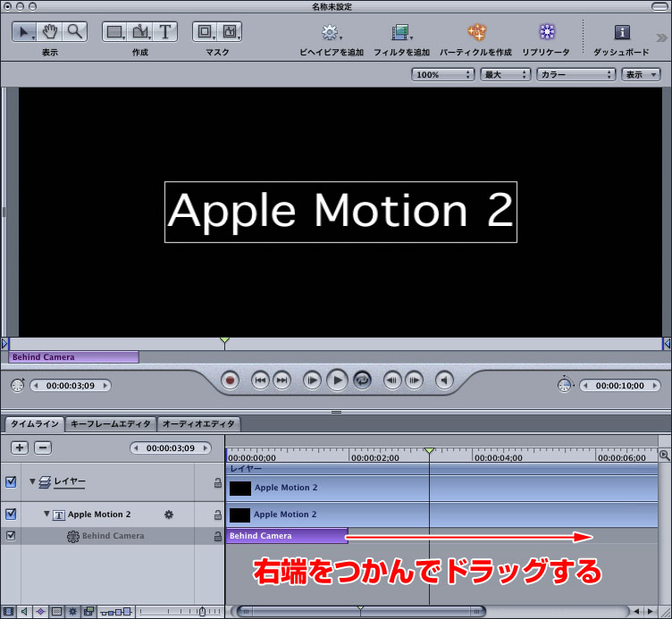
Task: Toggle show layers filmstrip button
Action: click(x=8, y=611)
